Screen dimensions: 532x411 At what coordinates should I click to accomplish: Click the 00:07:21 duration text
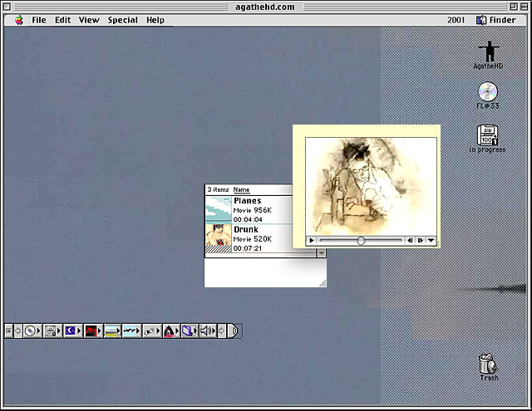(248, 248)
